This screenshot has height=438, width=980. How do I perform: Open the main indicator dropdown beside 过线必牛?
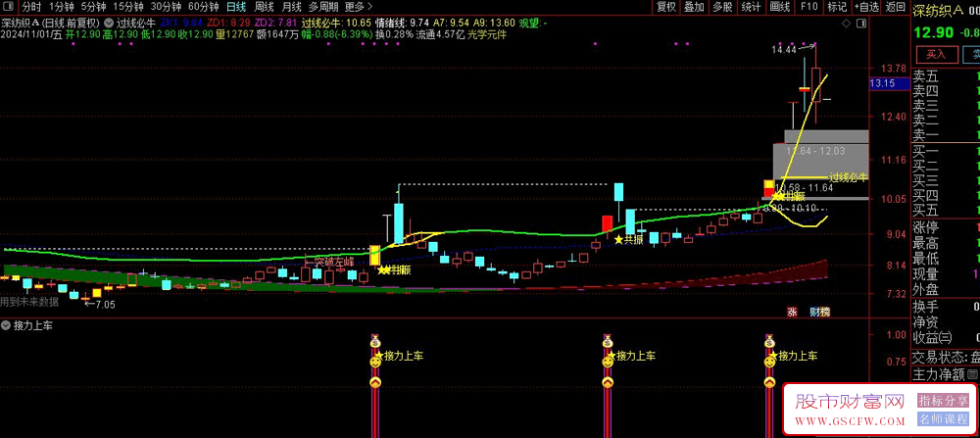(109, 23)
